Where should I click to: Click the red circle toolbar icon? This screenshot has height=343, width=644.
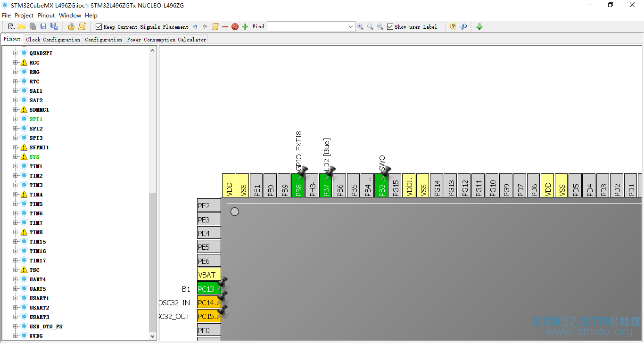[235, 27]
